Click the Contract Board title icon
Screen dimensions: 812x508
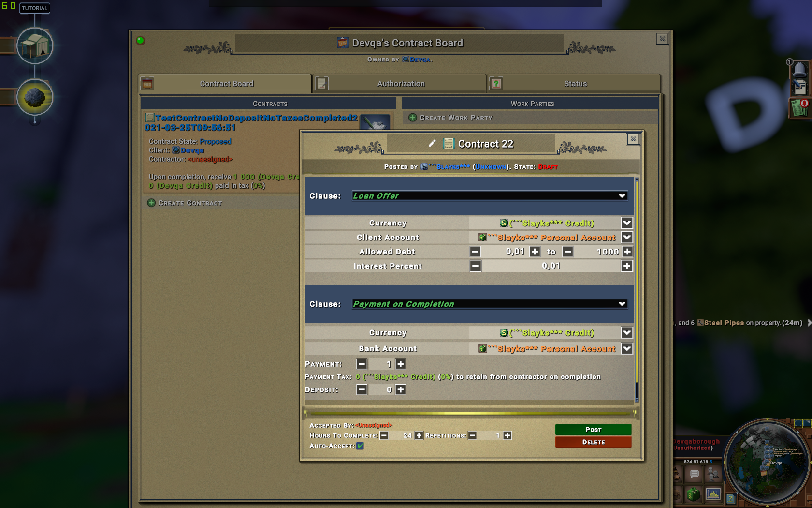(343, 43)
